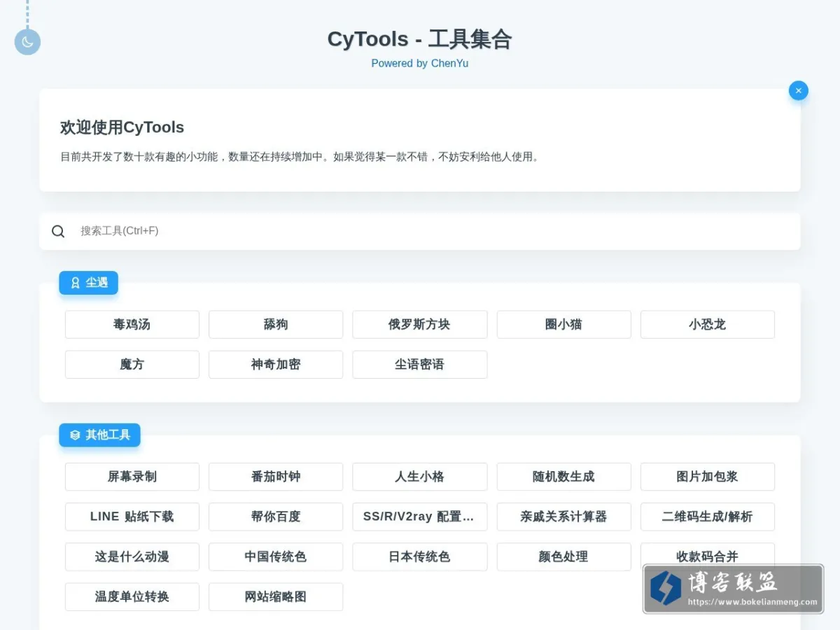Open the 屏幕录制 tool
This screenshot has width=840, height=630.
[x=132, y=477]
